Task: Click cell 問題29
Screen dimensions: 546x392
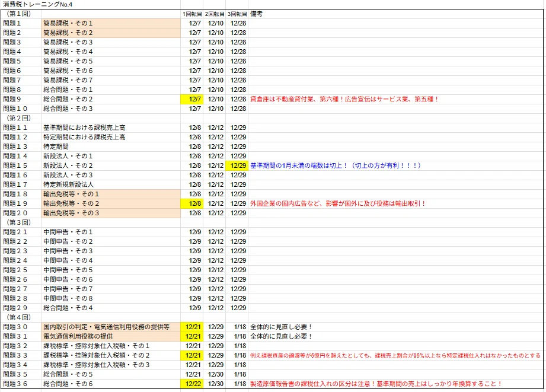Action: click(21, 308)
